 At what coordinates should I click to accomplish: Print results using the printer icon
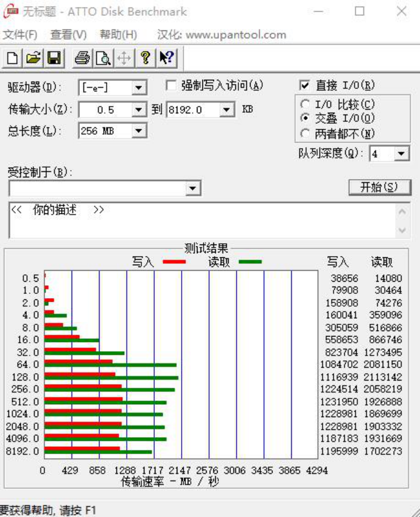click(x=82, y=58)
